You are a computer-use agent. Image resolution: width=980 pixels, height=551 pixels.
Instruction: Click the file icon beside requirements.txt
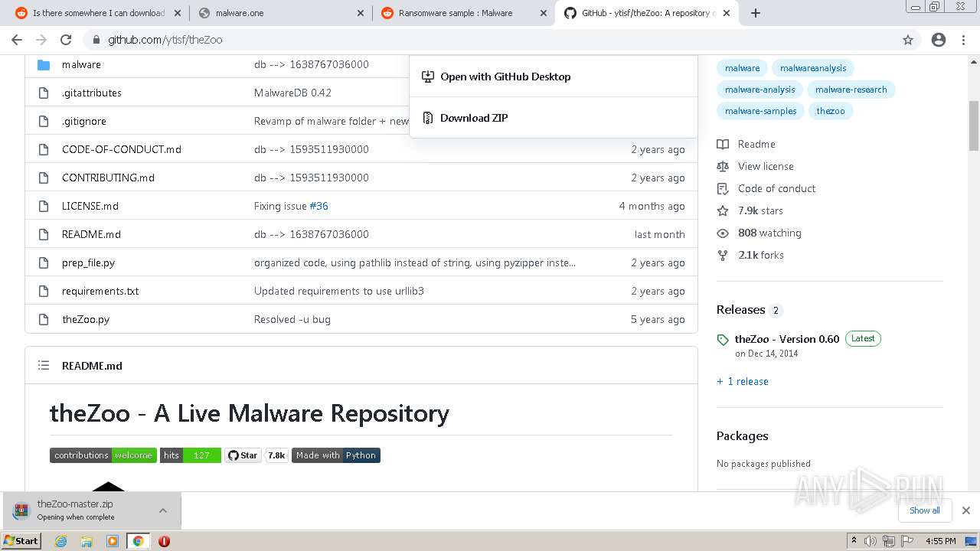pyautogui.click(x=44, y=291)
